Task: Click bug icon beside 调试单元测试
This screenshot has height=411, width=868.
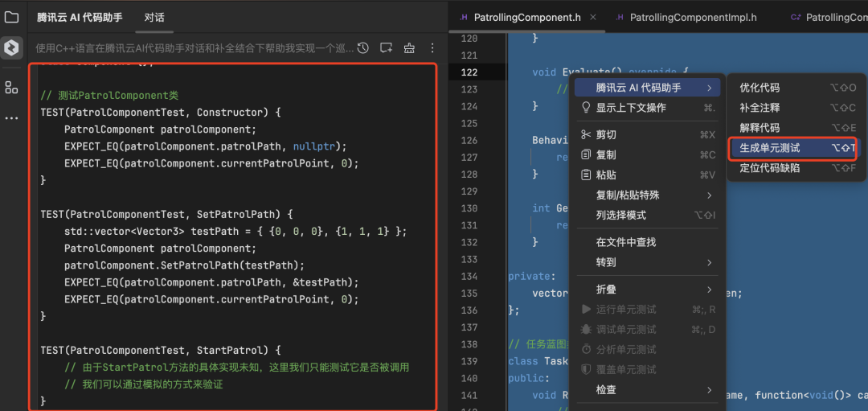Action: pyautogui.click(x=586, y=329)
